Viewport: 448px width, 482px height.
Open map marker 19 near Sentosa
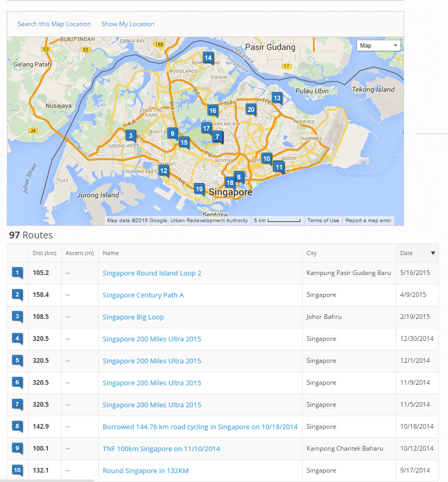pos(199,189)
